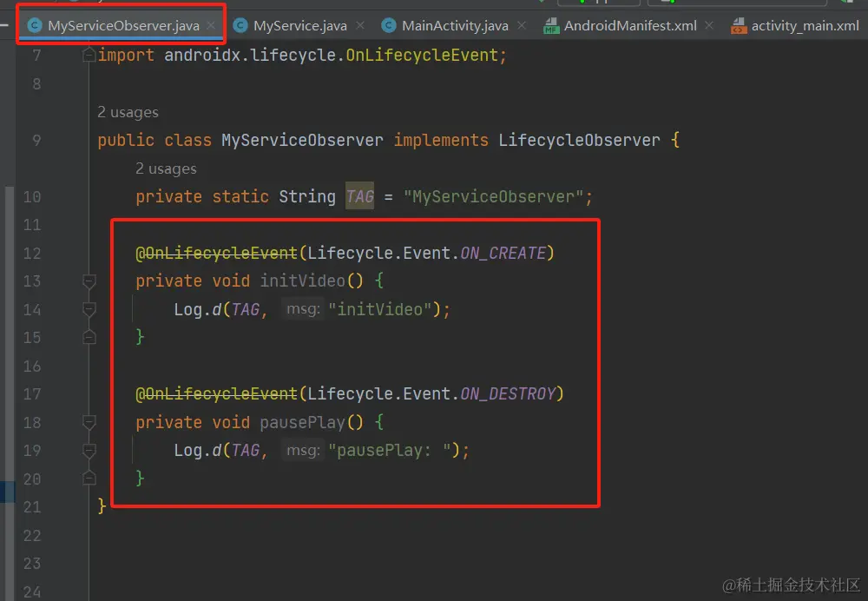
Task: Click the "MyServiceObserver" string on line 10
Action: point(493,196)
